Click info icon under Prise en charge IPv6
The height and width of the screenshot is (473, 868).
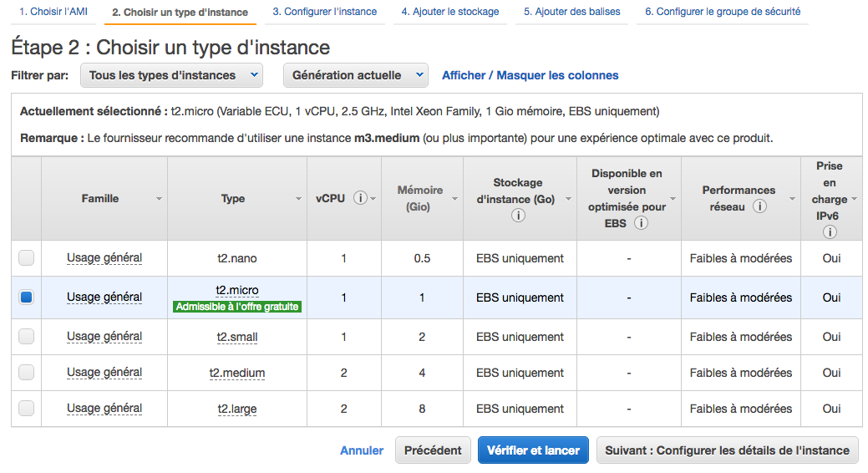[x=830, y=232]
